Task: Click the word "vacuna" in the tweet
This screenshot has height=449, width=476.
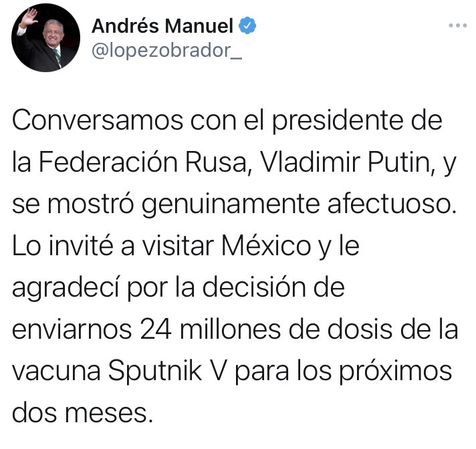Action: pyautogui.click(x=56, y=368)
